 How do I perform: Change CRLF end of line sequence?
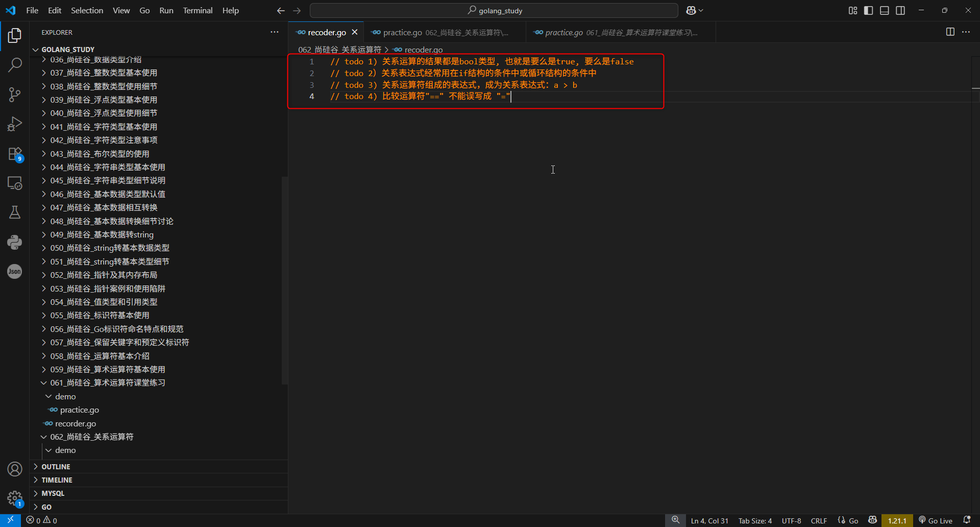point(819,520)
